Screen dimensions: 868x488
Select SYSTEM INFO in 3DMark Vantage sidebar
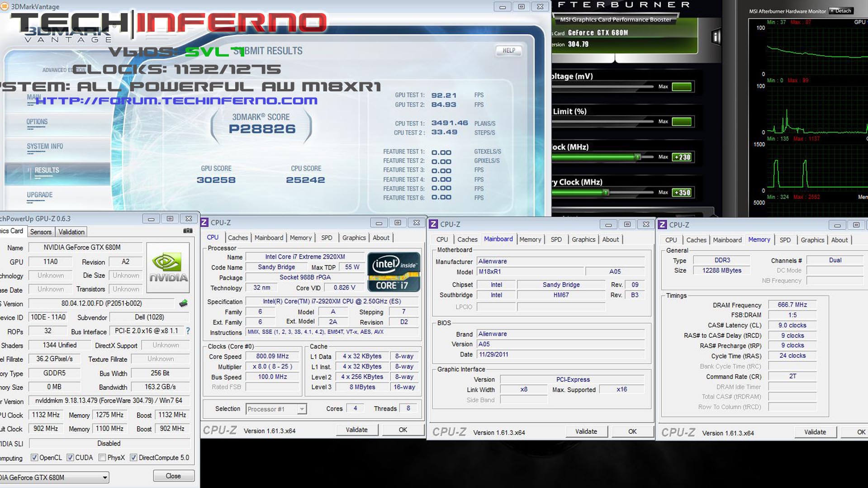coord(45,146)
